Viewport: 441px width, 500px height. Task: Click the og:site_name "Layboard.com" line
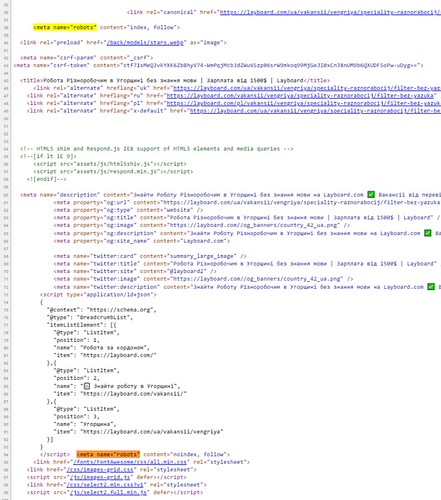coord(142,241)
